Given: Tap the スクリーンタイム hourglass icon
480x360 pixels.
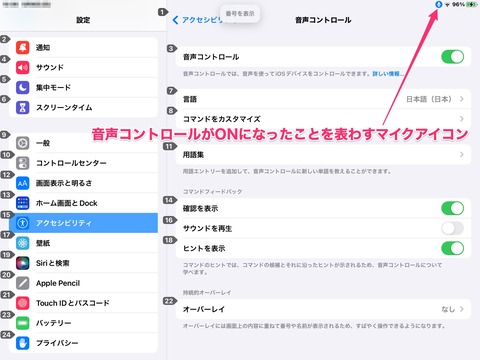Looking at the screenshot, I should [23, 107].
